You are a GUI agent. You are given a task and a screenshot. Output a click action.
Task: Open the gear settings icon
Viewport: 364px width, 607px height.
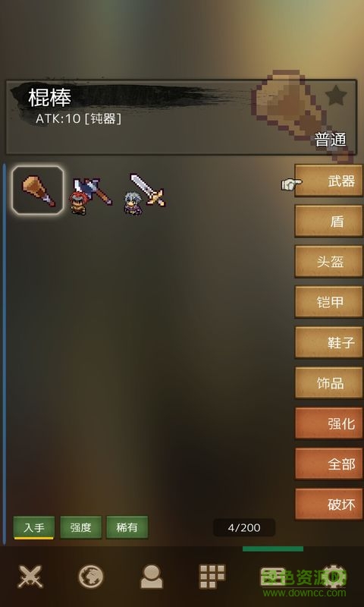[x=334, y=576]
